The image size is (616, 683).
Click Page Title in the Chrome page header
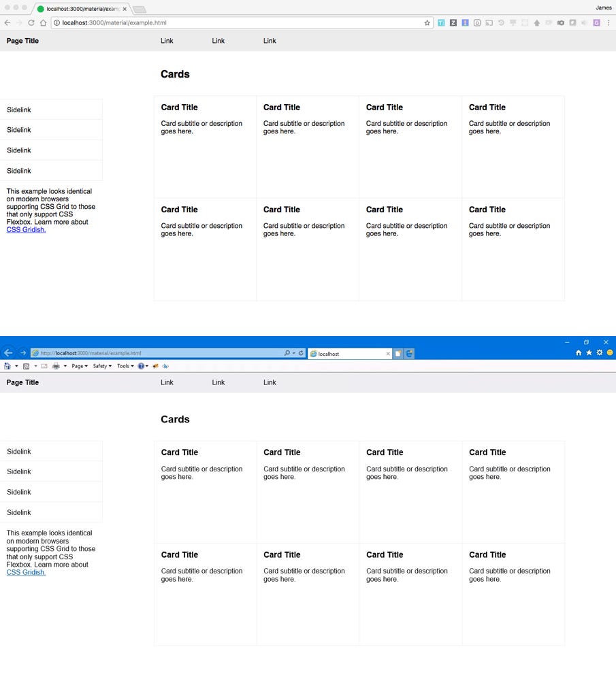tap(22, 41)
